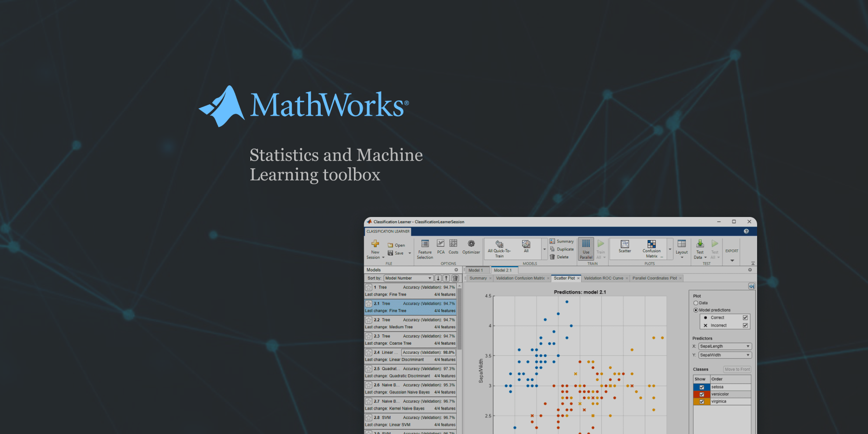Collapse the toolstrip ribbon
The image size is (868, 434).
(753, 263)
